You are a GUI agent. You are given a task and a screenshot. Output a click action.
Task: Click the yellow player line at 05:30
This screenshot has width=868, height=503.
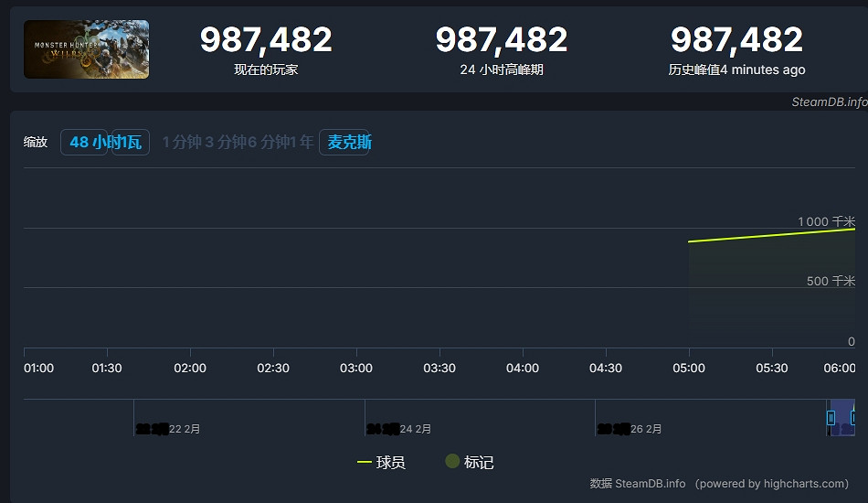[772, 235]
